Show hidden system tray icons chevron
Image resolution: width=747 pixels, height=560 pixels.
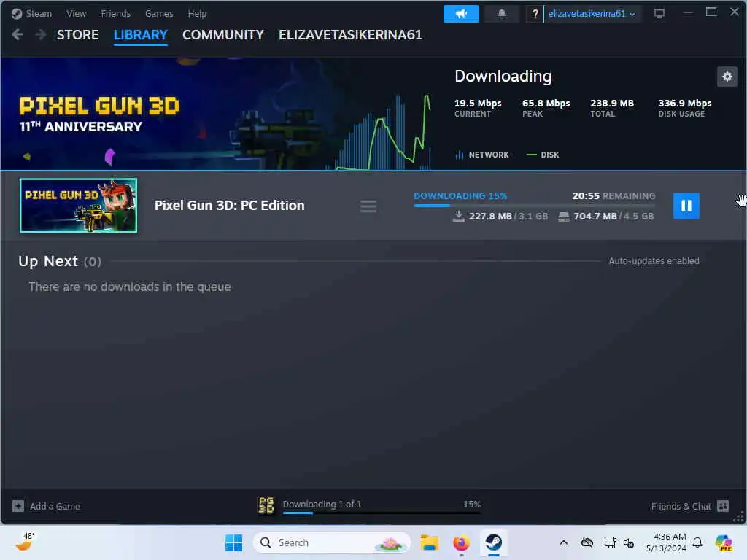pos(564,542)
